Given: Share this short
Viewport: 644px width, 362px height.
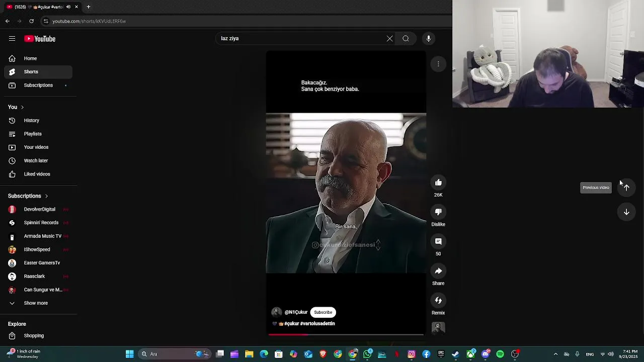Looking at the screenshot, I should (438, 271).
